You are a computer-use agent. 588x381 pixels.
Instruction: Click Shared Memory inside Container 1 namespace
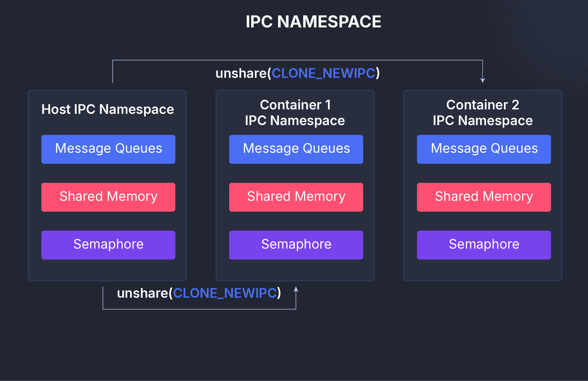pyautogui.click(x=296, y=197)
